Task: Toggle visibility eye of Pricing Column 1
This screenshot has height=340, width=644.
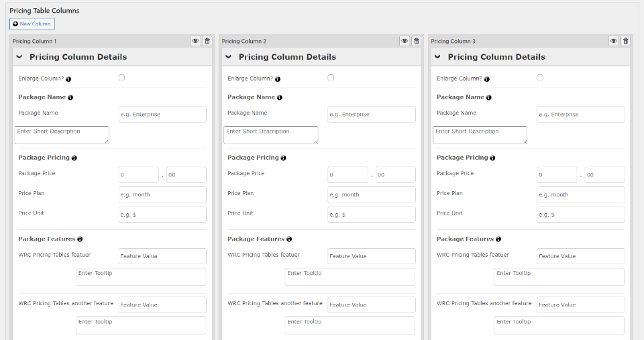Action: (x=195, y=41)
